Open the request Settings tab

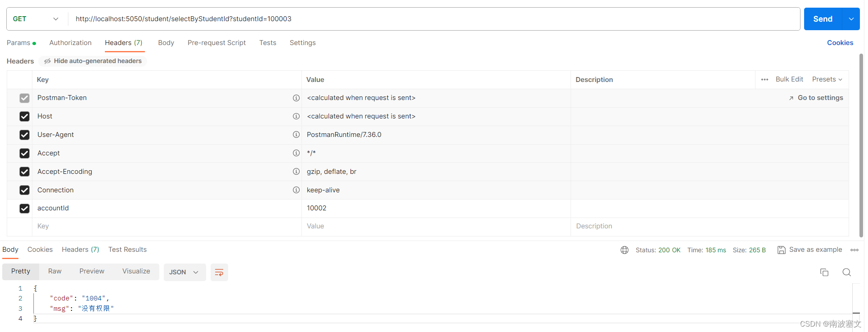point(302,43)
